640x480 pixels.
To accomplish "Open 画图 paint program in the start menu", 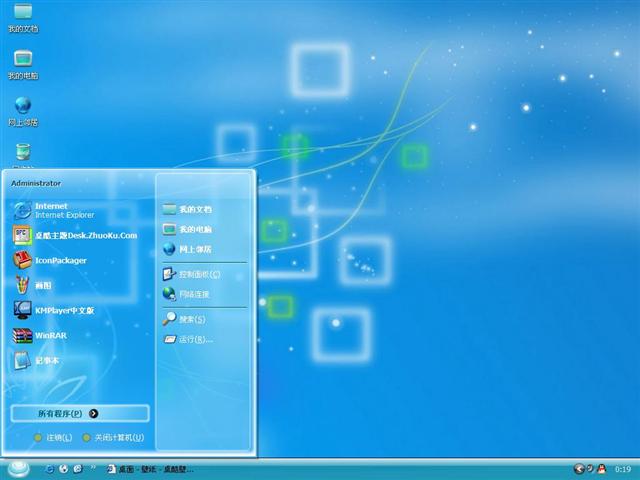I will tap(32, 285).
